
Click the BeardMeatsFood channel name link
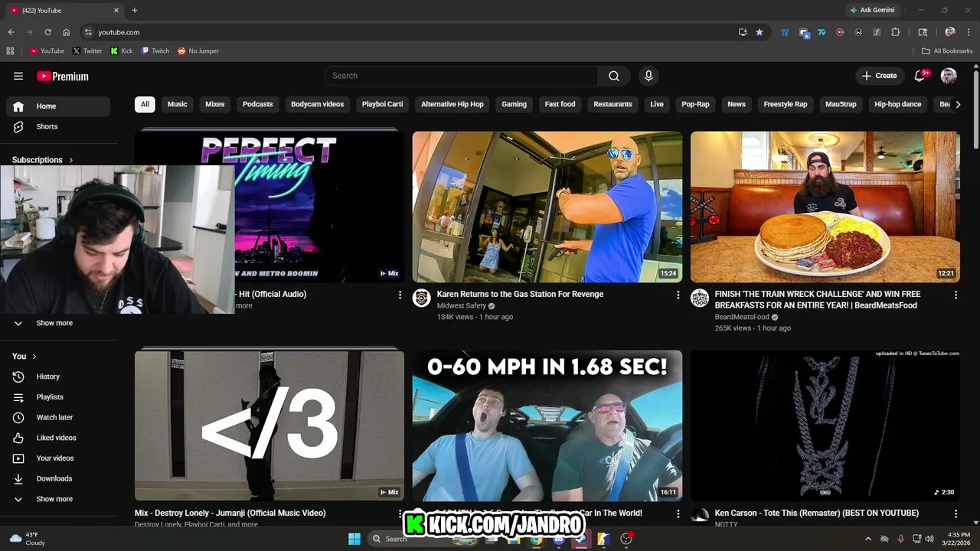[742, 317]
